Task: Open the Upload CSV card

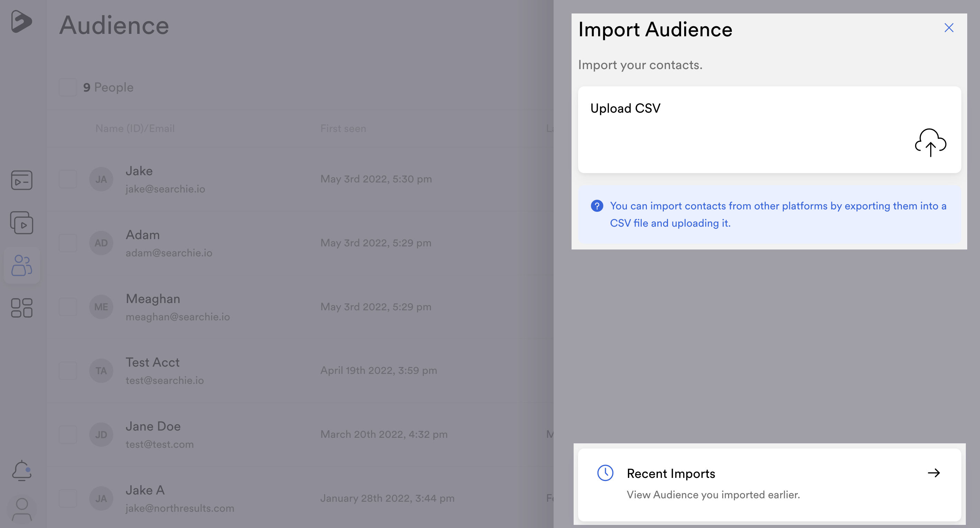Action: [769, 130]
